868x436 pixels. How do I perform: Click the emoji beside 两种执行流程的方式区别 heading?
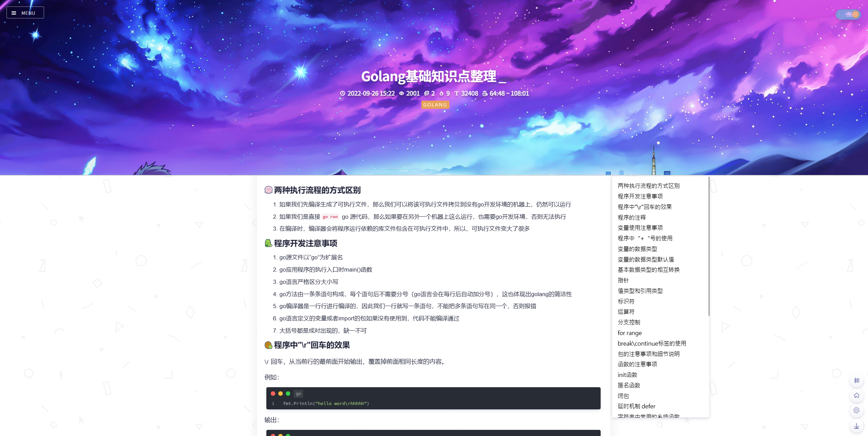268,190
